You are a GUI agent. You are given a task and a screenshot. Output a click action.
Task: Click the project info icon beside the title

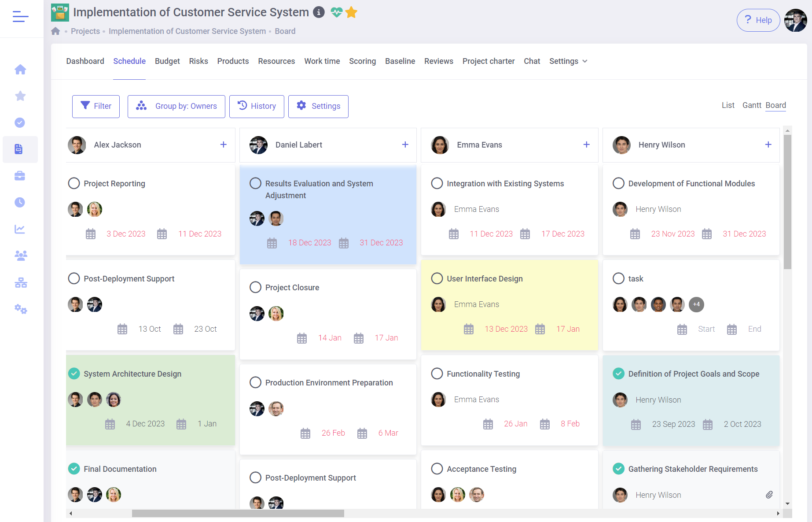tap(319, 12)
